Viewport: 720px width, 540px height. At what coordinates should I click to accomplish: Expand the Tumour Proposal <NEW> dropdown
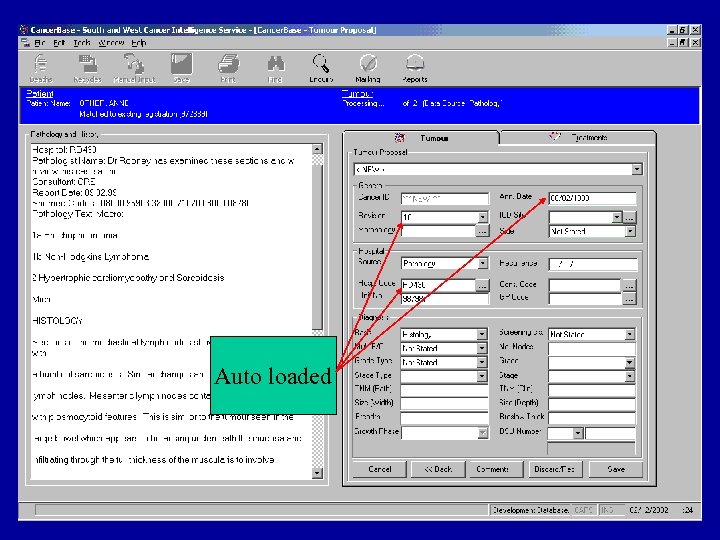(x=636, y=169)
